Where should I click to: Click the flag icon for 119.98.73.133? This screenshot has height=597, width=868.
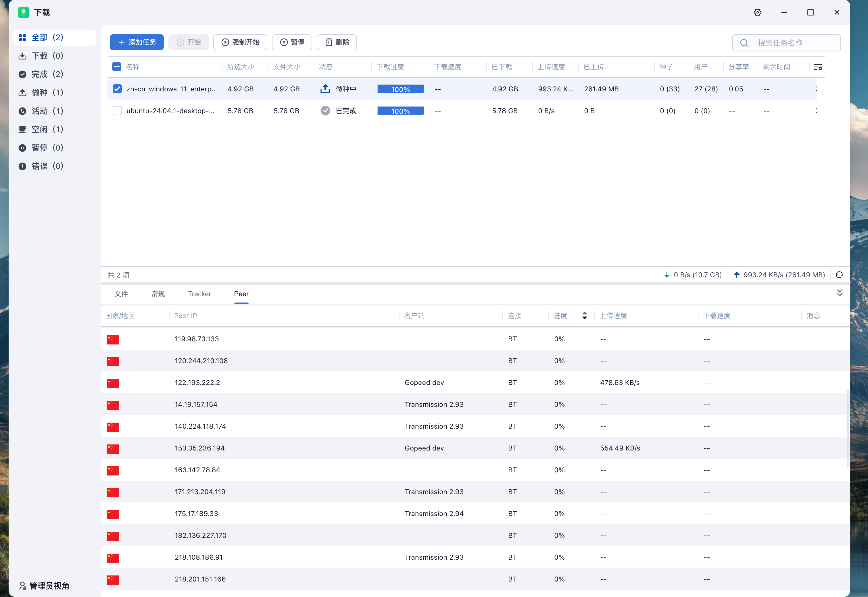coord(113,339)
